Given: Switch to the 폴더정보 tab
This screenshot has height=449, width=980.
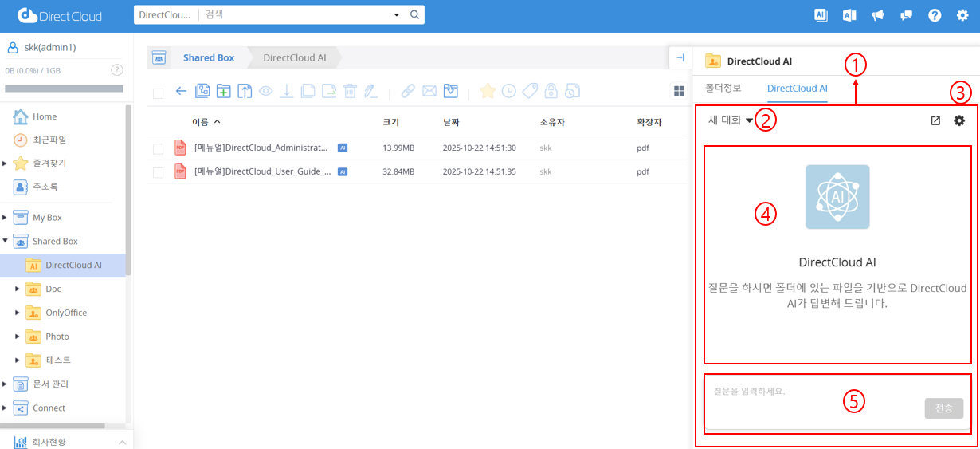Looking at the screenshot, I should pos(723,88).
